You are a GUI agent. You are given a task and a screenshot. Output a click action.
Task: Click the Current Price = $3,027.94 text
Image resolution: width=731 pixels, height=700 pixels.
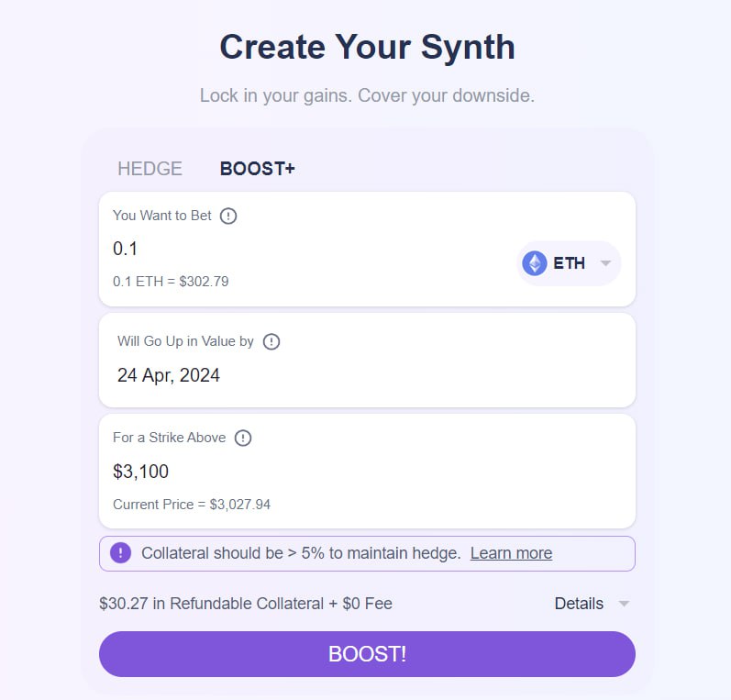(192, 505)
